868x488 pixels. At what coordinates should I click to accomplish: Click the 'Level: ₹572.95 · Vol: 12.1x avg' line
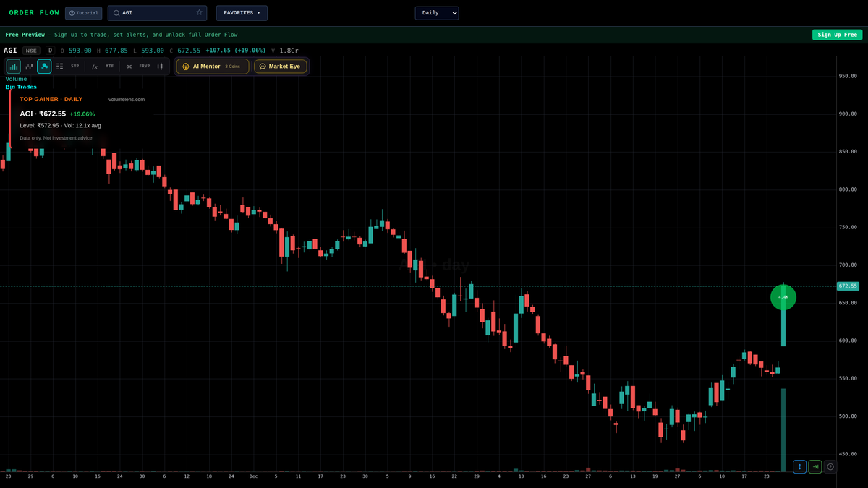61,125
